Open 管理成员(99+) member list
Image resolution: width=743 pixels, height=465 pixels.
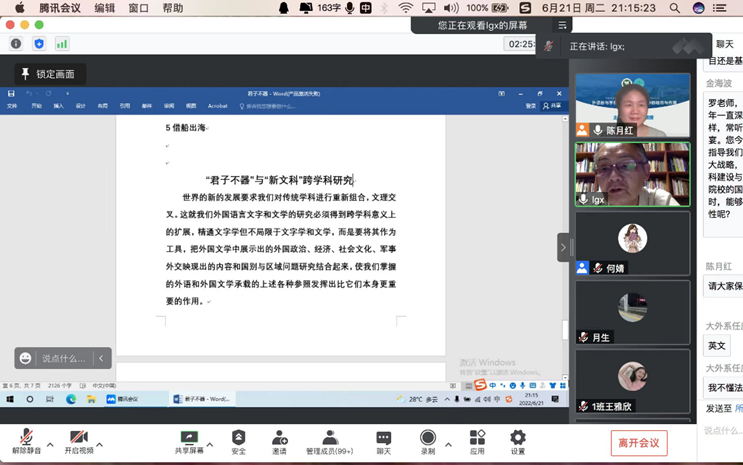330,442
